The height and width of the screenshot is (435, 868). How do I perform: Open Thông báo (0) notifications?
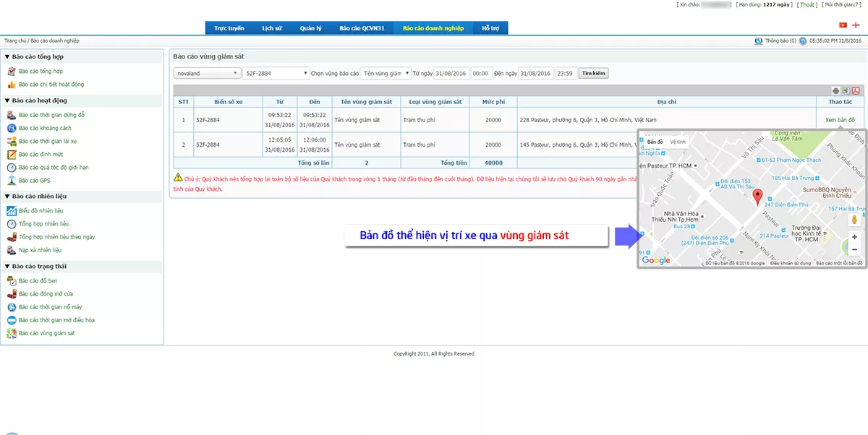point(780,41)
